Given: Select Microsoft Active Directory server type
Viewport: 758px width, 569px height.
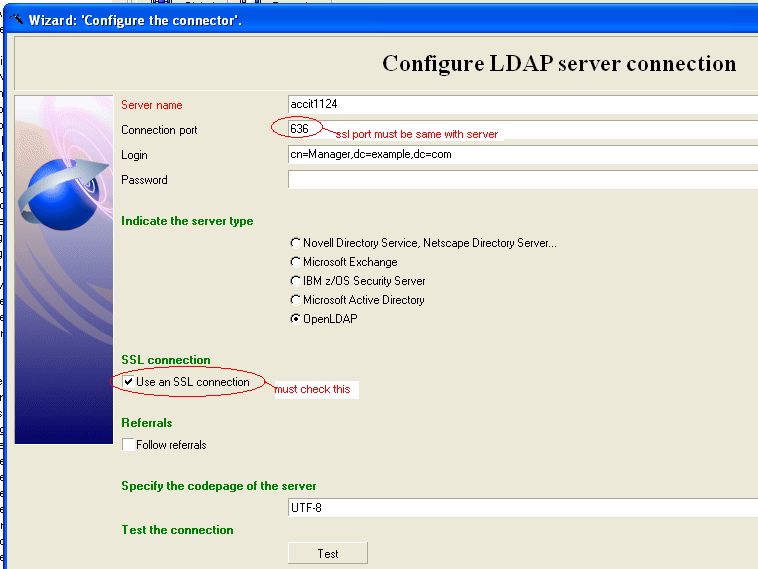Looking at the screenshot, I should 295,300.
